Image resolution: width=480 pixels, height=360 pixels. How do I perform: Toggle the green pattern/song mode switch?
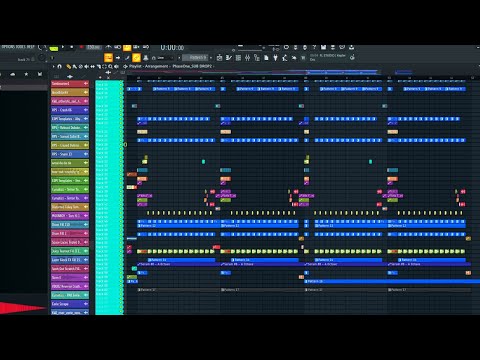pos(54,49)
